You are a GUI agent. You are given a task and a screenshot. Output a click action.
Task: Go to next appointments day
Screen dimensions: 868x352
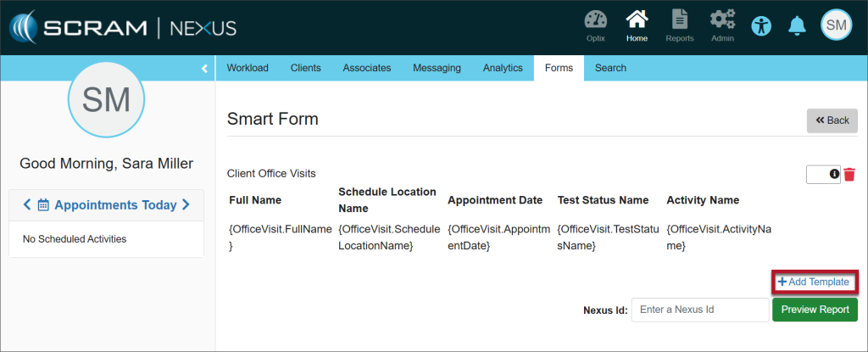coord(186,204)
